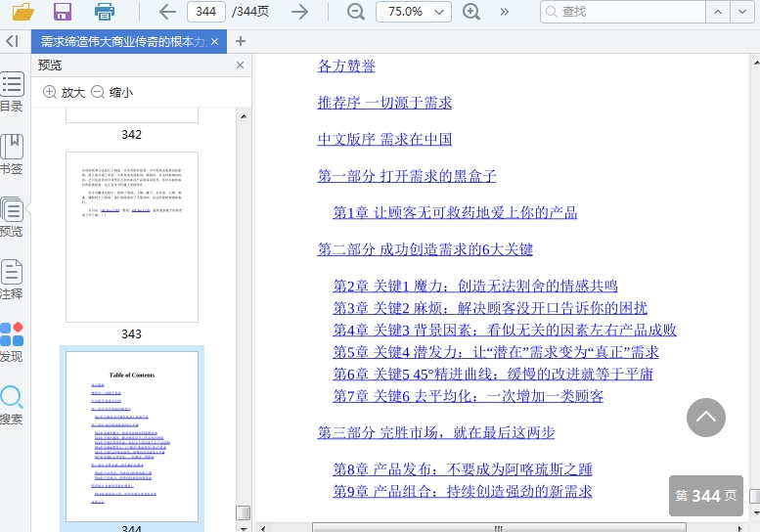Find next match with down chevron
This screenshot has width=760, height=532.
click(x=742, y=12)
